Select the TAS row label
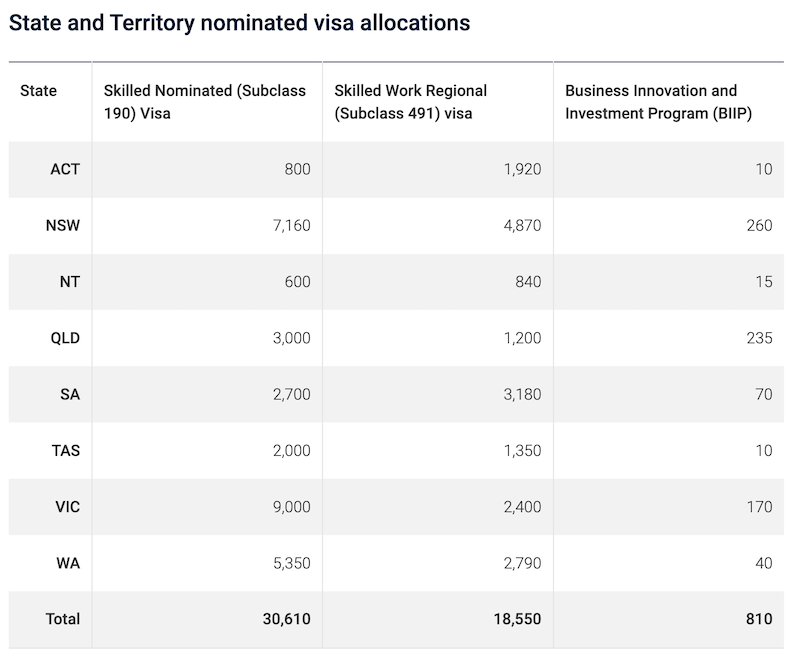The width and height of the screenshot is (800, 659). [x=65, y=450]
